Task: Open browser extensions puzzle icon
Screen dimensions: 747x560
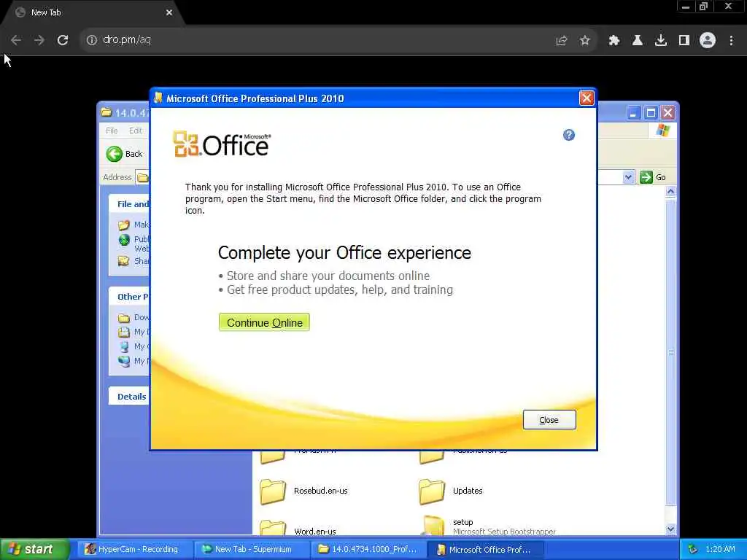Action: 614,41
